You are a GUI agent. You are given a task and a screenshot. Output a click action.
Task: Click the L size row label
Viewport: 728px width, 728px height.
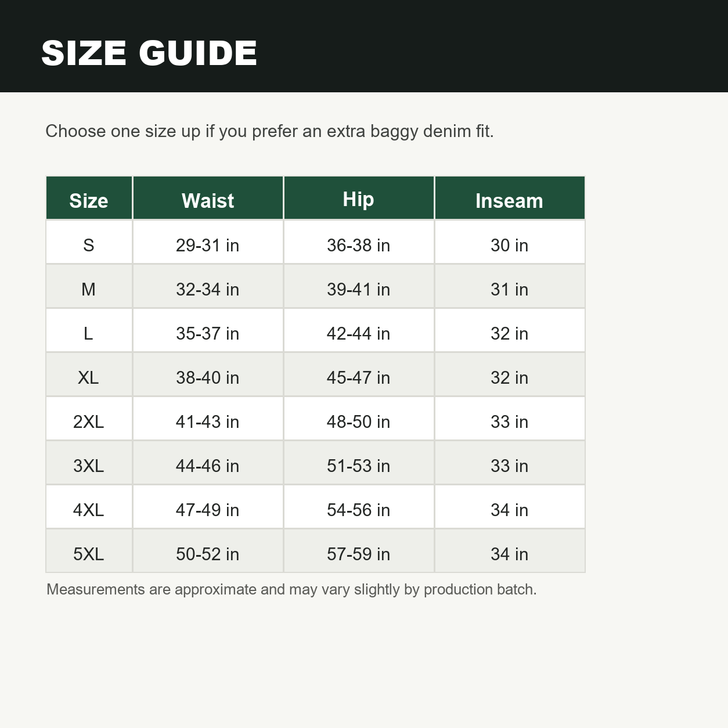(x=89, y=333)
